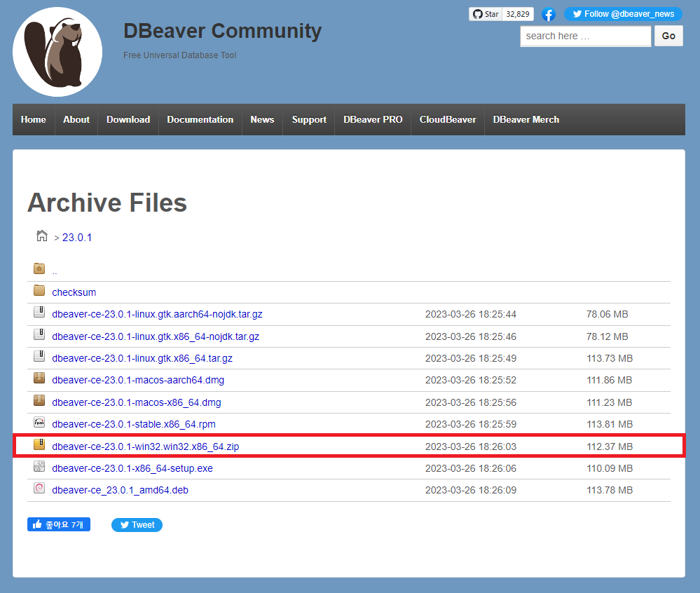Viewport: 700px width, 593px height.
Task: Click the checksum folder icon
Action: click(39, 291)
